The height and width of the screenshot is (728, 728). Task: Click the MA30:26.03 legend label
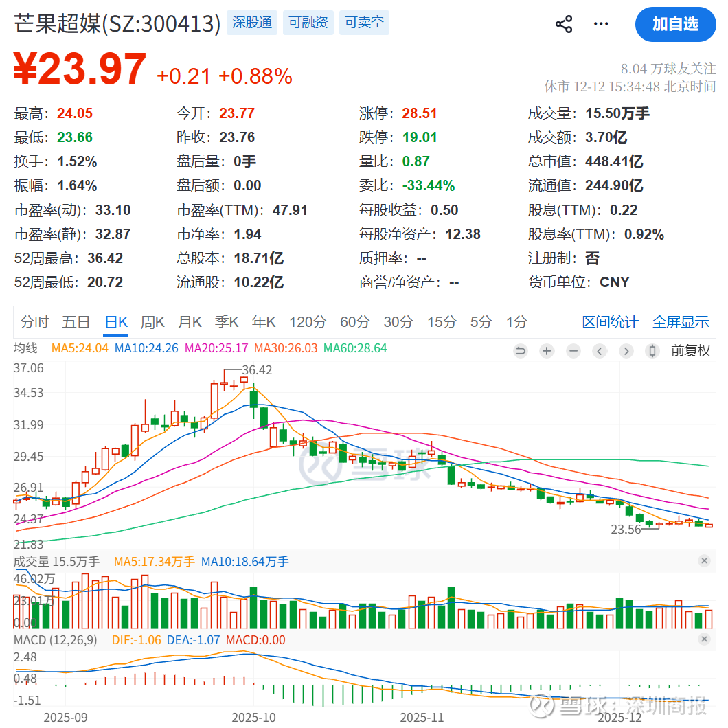[286, 348]
